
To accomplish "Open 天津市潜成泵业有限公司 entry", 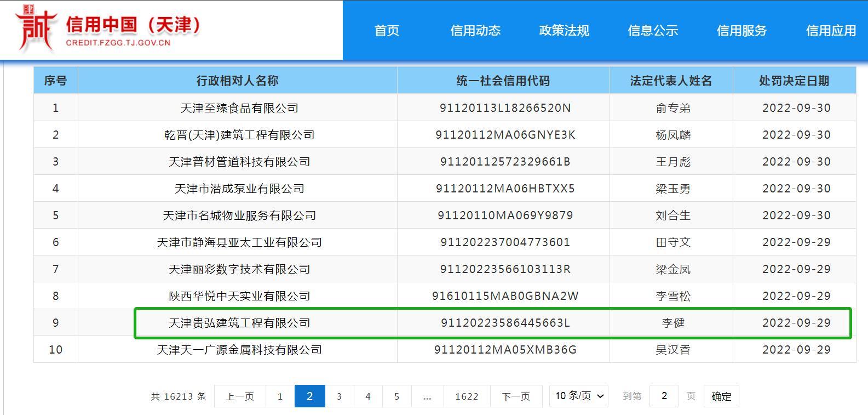I will click(x=239, y=189).
